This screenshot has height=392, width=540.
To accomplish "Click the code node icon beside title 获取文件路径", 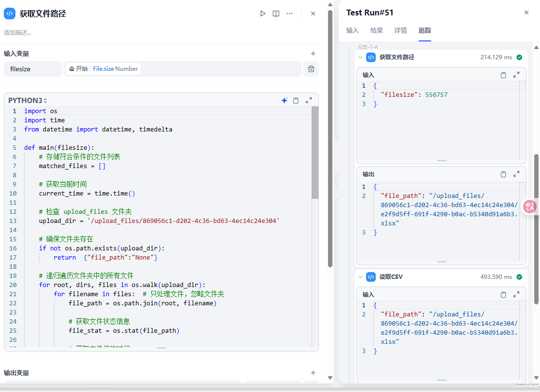I will point(10,13).
